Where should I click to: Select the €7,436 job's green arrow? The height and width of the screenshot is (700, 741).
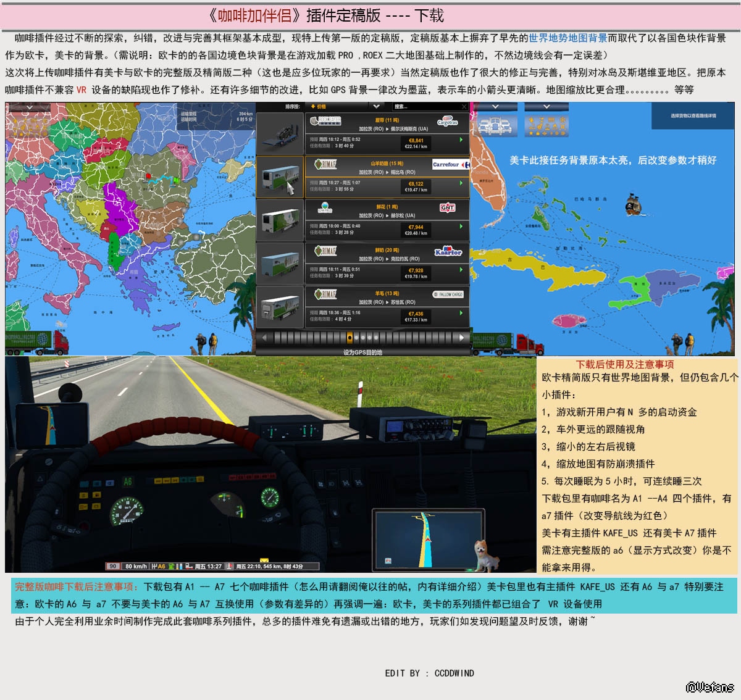pos(461,313)
